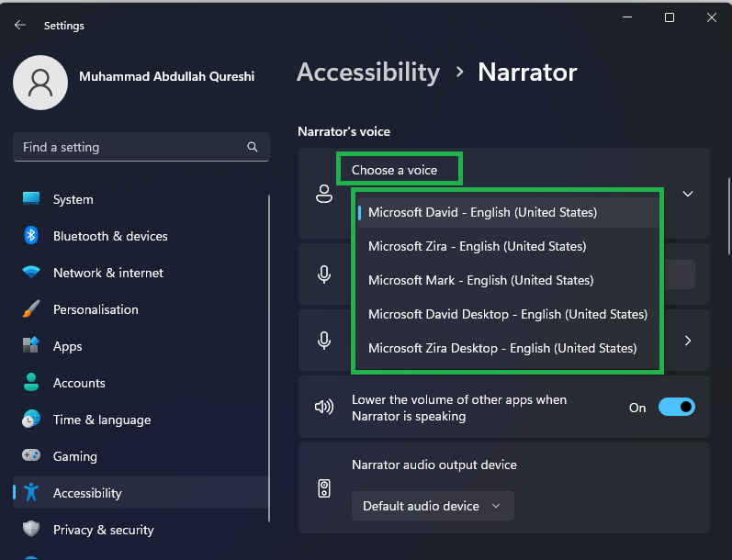Click the Accounts person icon
Screen dimensions: 732x560
[31, 383]
